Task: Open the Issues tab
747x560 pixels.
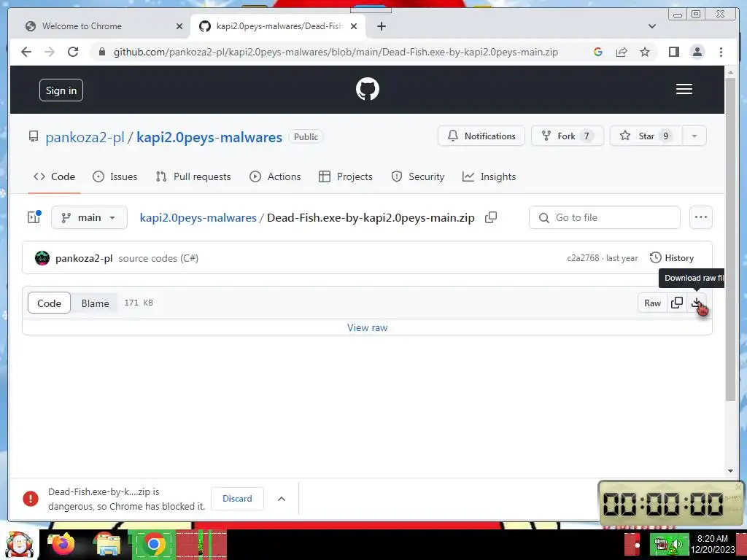Action: (x=115, y=176)
